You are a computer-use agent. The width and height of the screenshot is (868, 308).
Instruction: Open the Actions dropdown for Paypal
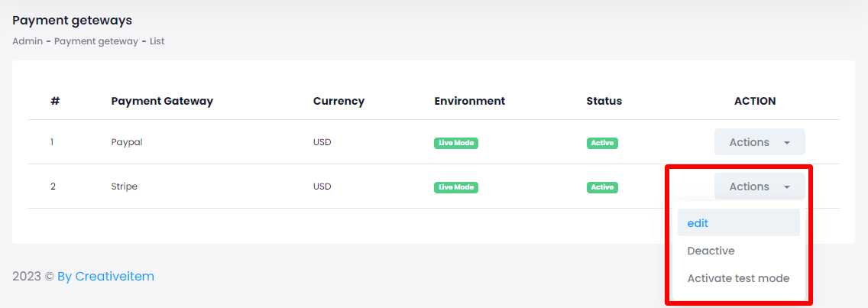759,142
